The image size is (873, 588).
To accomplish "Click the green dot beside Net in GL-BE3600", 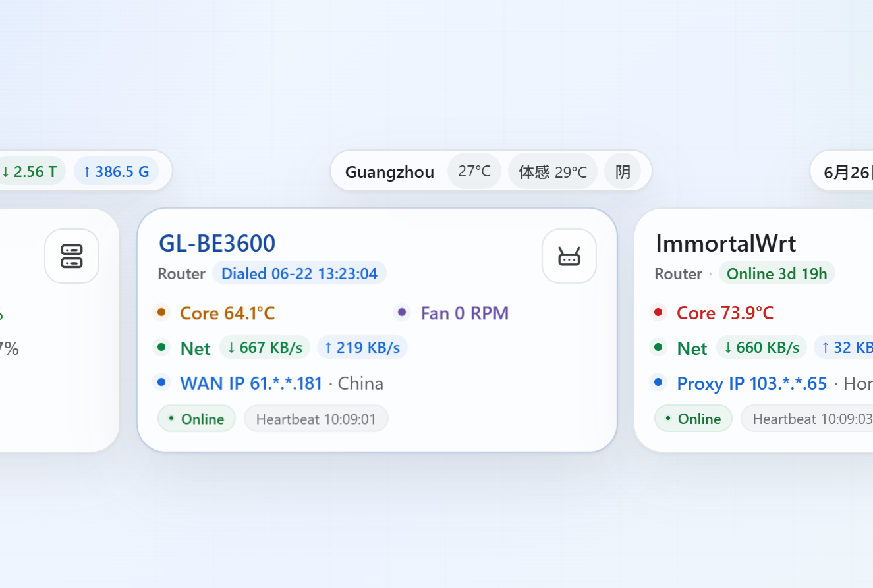I will point(161,347).
